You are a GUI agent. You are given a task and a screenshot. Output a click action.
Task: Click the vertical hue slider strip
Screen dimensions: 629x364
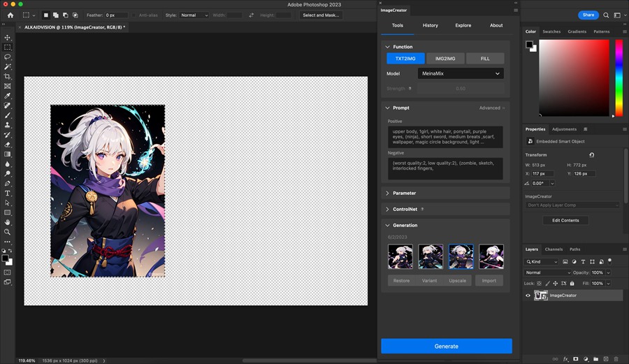point(619,78)
